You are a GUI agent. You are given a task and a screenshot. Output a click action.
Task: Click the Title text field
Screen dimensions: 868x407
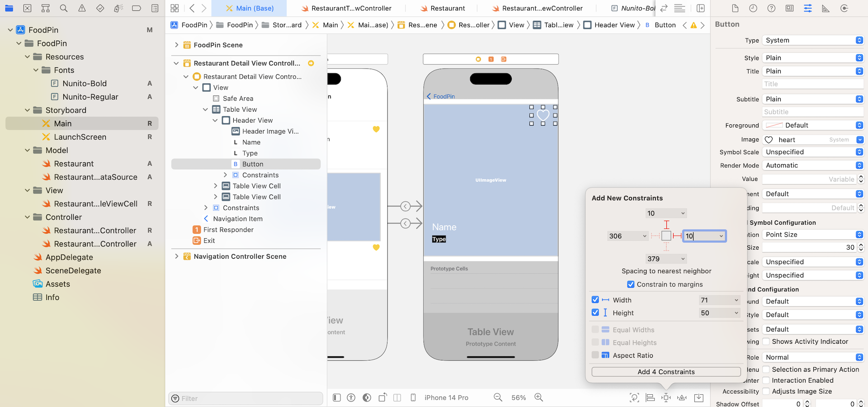click(812, 84)
